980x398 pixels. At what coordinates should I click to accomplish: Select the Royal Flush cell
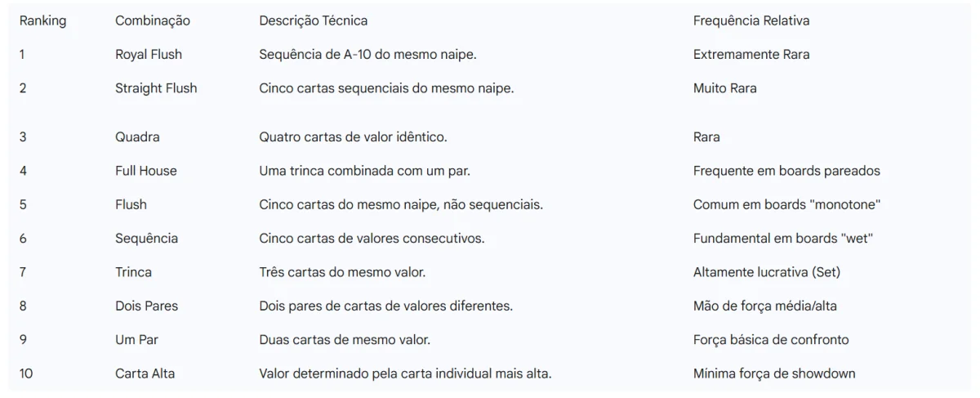pos(148,55)
